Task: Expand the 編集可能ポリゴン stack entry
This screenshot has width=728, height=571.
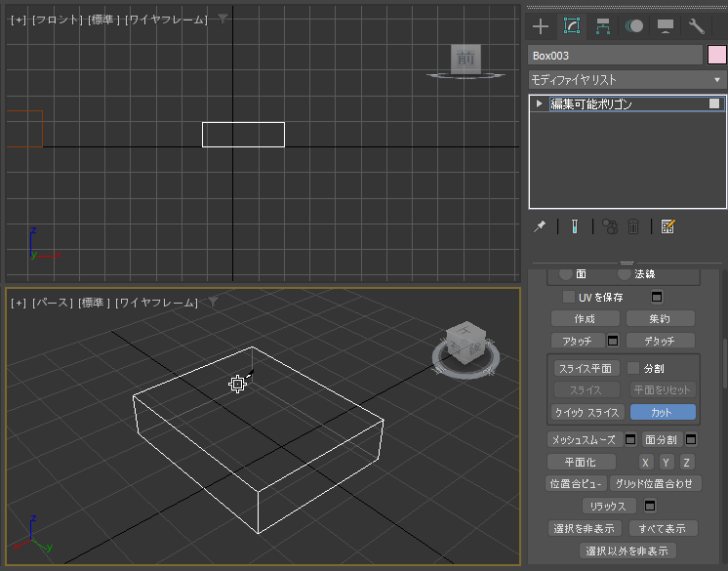Action: point(539,103)
